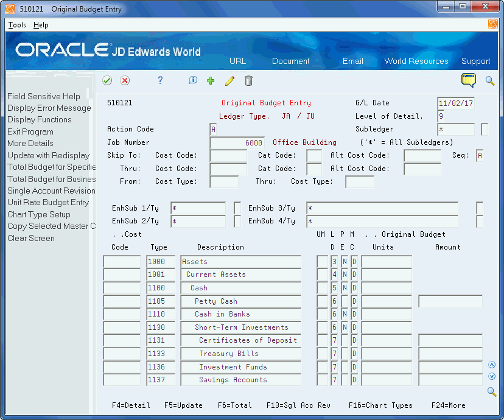Click the trash can delete icon
This screenshot has width=504, height=420.
pos(248,81)
